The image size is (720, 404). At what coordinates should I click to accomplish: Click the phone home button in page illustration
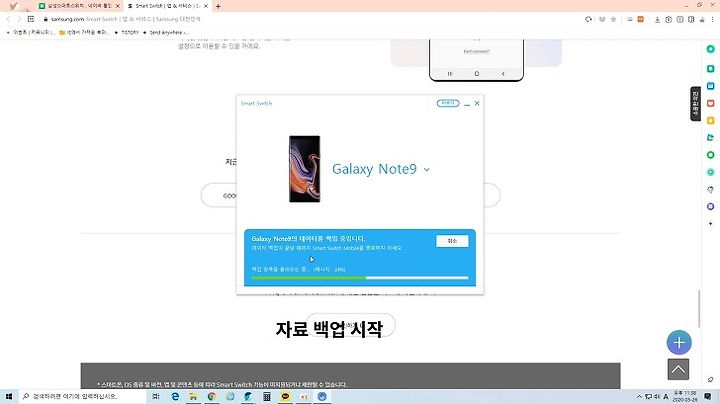(477, 73)
